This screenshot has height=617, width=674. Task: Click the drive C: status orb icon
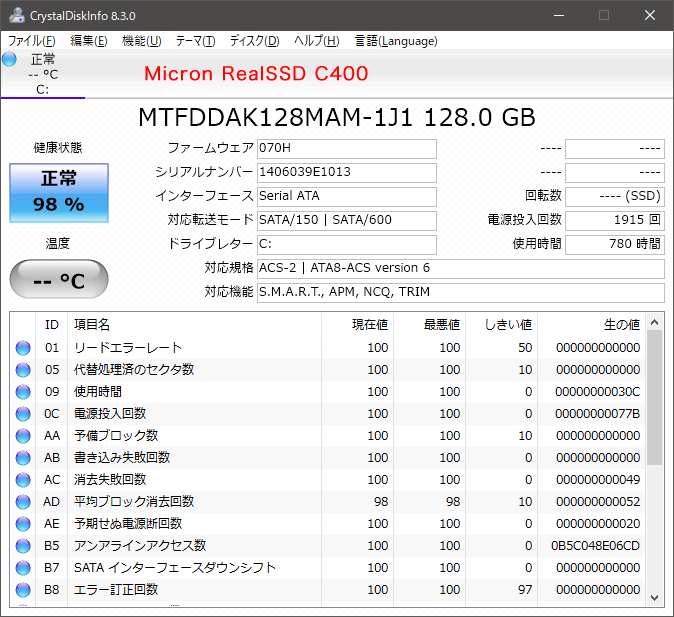(10, 59)
